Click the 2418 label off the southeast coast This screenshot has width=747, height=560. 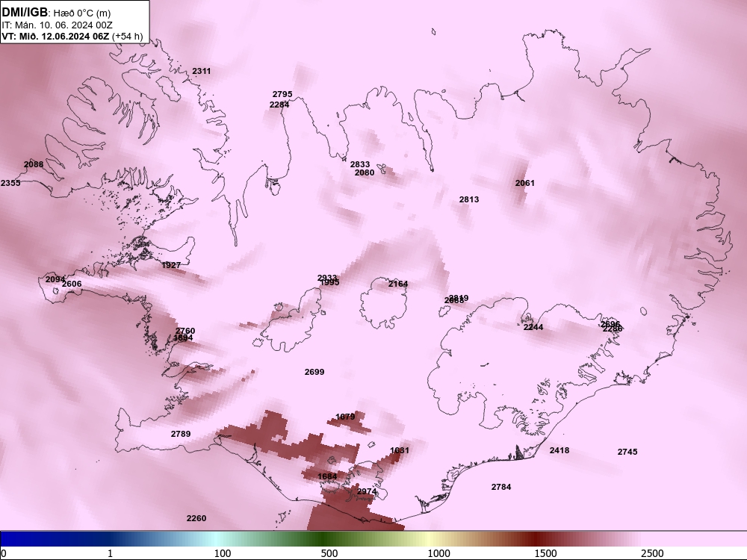pos(560,450)
